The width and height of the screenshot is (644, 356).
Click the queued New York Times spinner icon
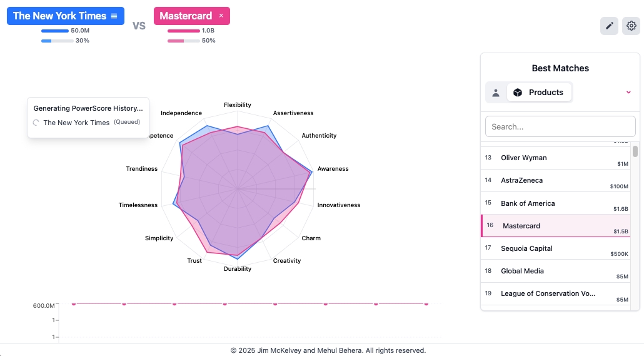(36, 123)
